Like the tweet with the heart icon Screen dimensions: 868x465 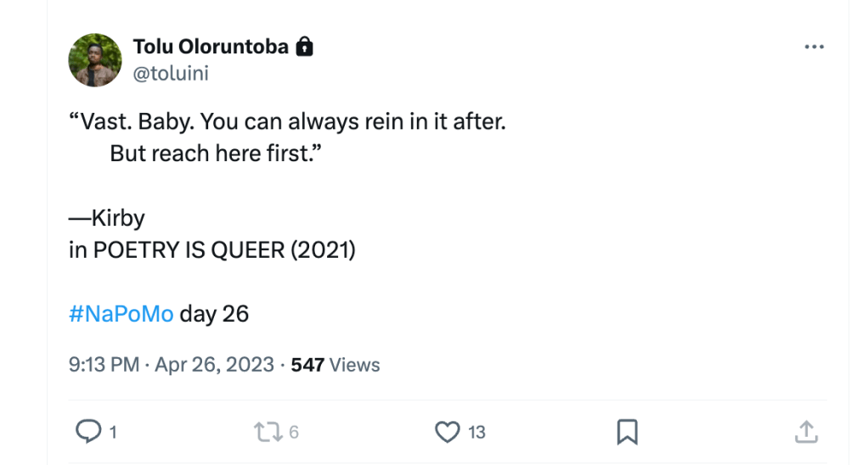point(447,432)
